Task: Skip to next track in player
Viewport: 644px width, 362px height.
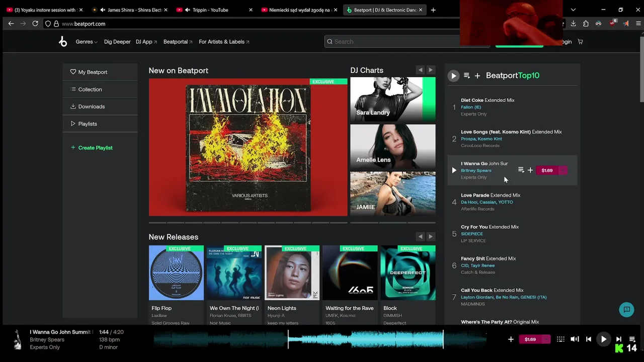Action: pos(619,339)
